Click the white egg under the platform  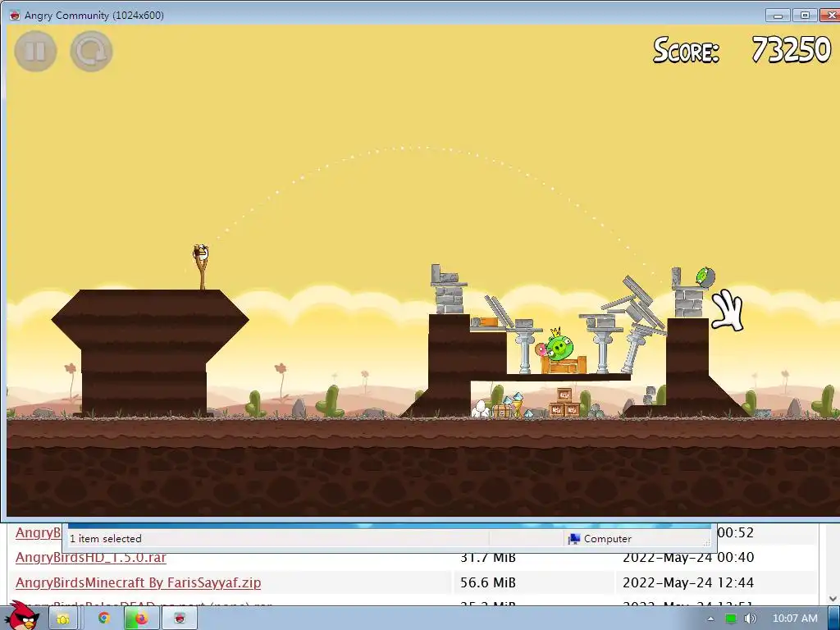pyautogui.click(x=481, y=409)
